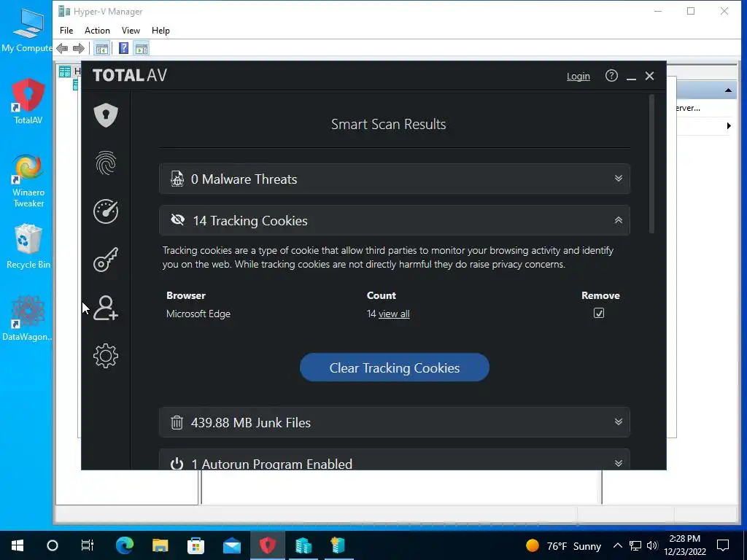Select the Winaero Tweaker desktop shortcut
Viewport: 747px width, 560px height.
[28, 181]
